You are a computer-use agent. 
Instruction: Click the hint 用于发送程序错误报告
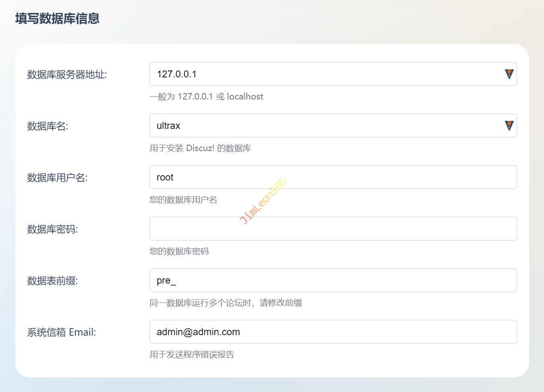pyautogui.click(x=192, y=355)
